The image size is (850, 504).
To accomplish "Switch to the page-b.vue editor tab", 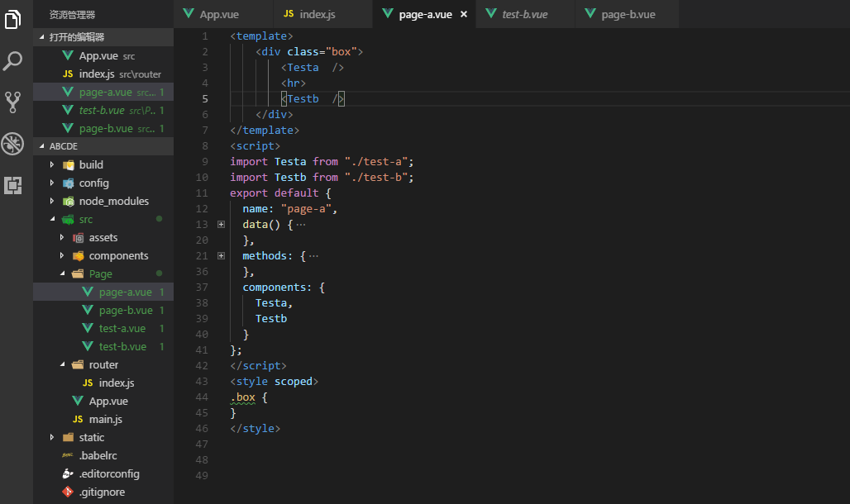I will point(628,14).
